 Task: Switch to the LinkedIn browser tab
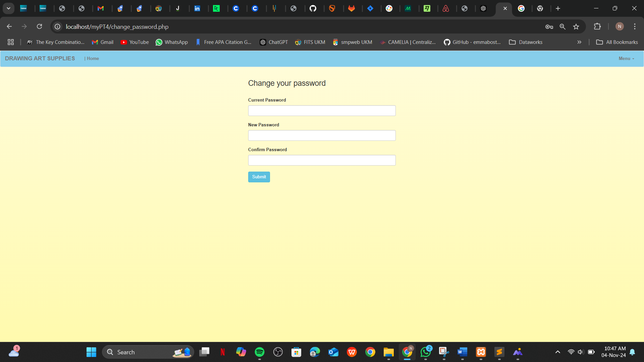coord(197,8)
